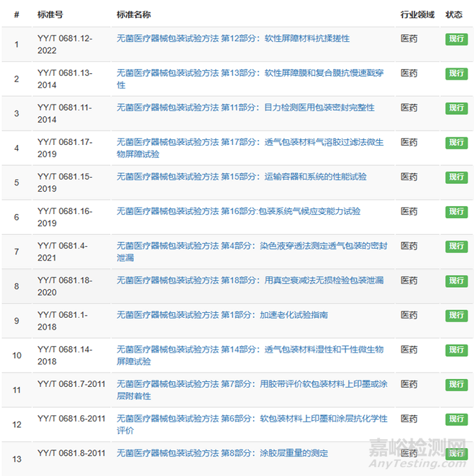Open the 第13部分 抗慢速戳穿性 standard link
This screenshot has width=474, height=476.
point(250,73)
